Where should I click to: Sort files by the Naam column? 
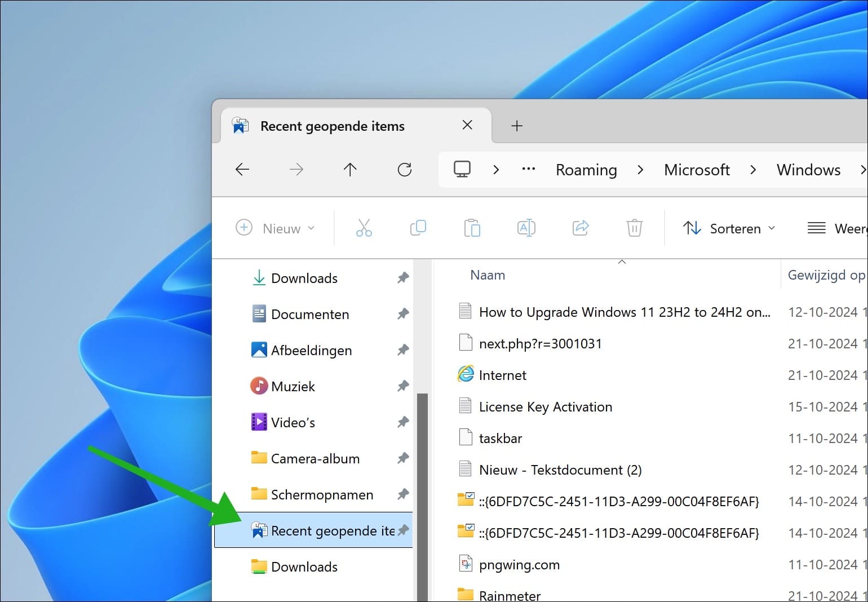488,275
